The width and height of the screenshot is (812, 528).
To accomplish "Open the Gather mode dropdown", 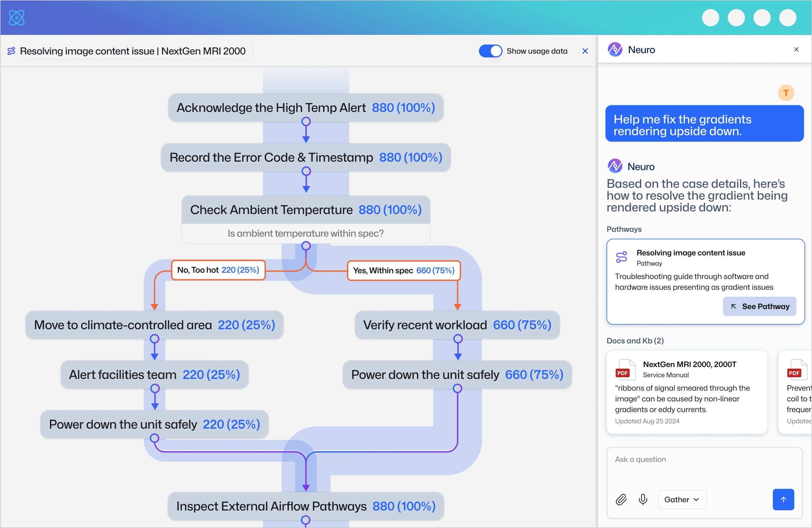I will tap(682, 499).
